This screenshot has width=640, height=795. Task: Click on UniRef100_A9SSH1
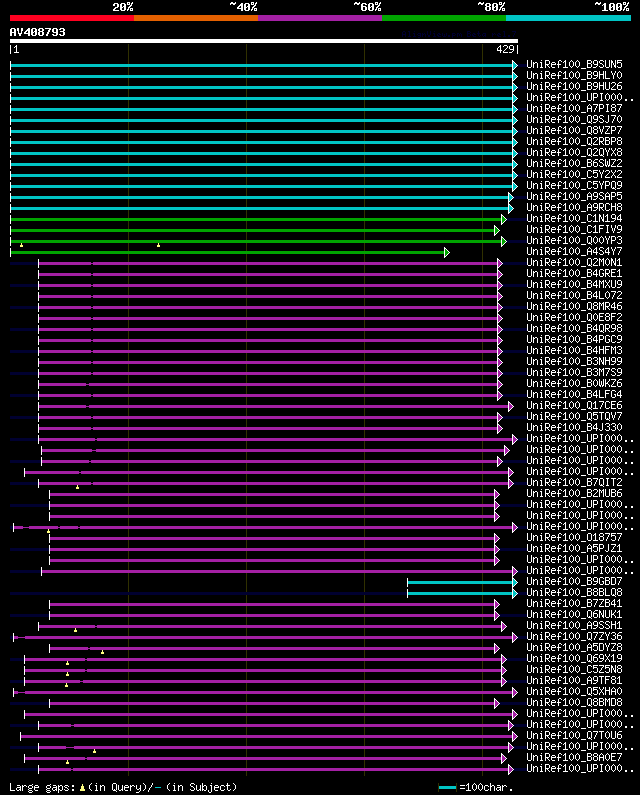click(x=574, y=626)
